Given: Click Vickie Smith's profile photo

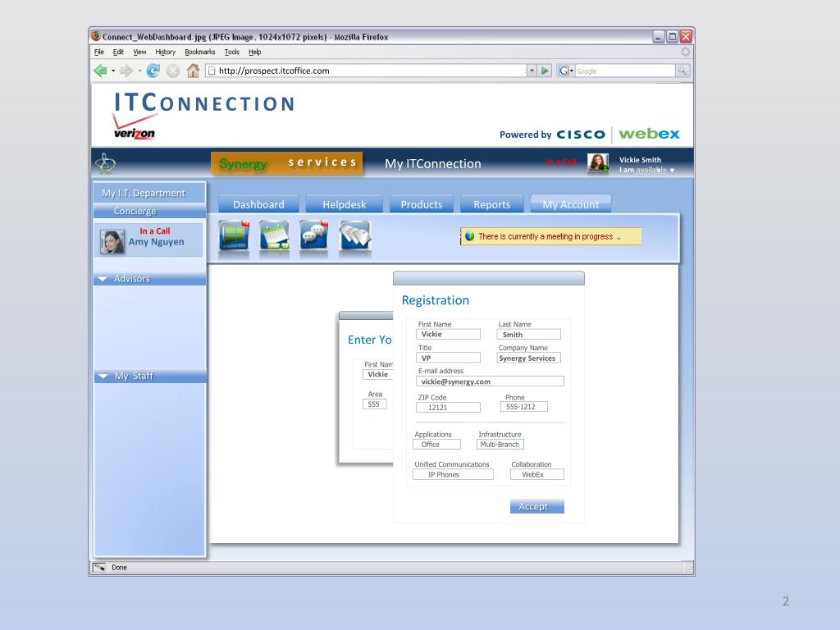Looking at the screenshot, I should [x=598, y=163].
